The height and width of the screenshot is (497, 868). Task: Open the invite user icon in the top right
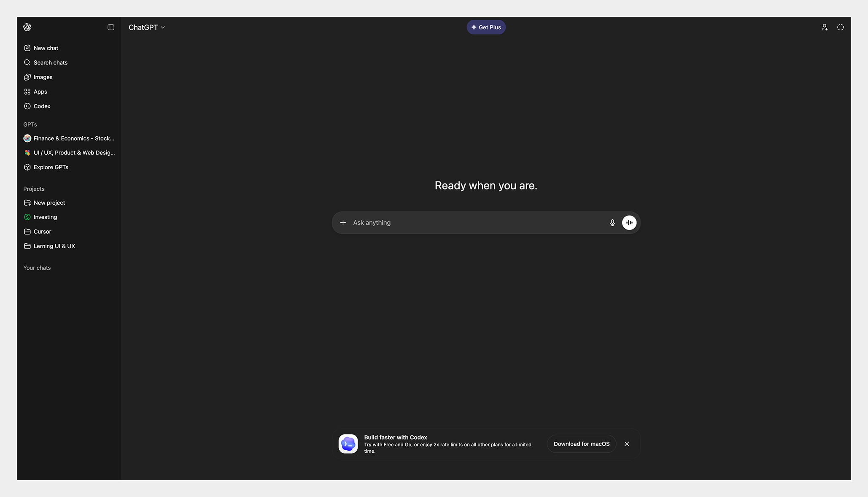(825, 27)
